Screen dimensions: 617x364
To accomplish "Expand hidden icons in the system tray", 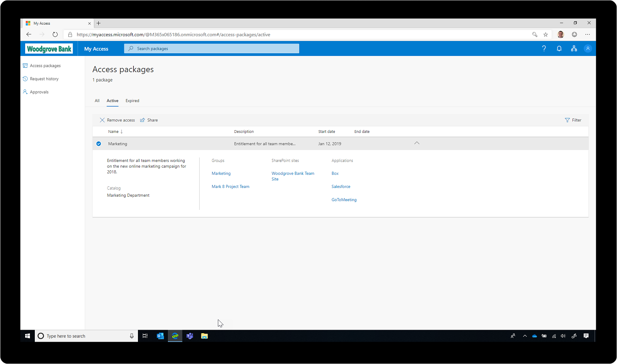I will pos(525,336).
